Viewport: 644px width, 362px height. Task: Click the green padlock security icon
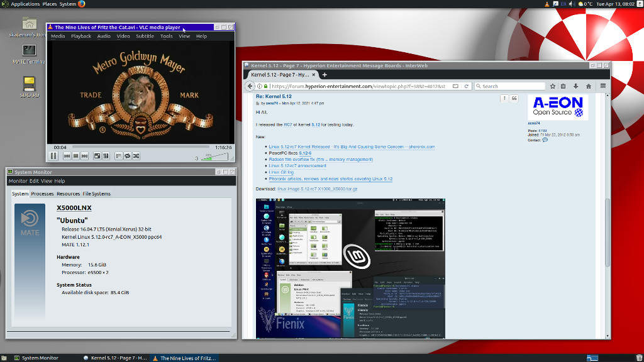click(266, 86)
